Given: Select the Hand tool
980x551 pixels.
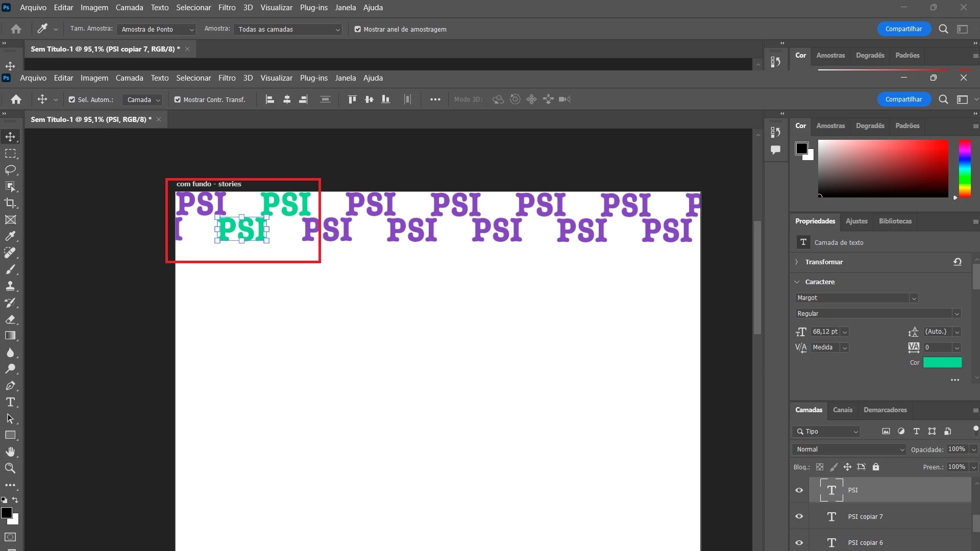Looking at the screenshot, I should tap(10, 452).
